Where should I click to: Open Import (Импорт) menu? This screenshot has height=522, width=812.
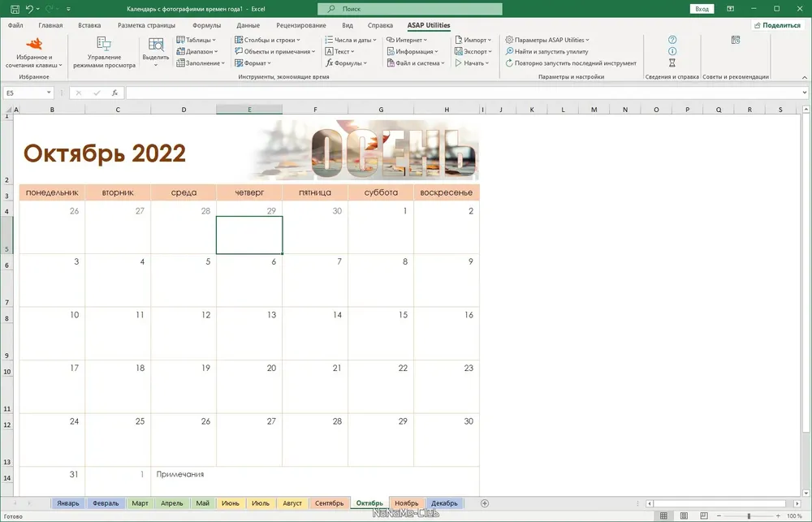point(473,40)
